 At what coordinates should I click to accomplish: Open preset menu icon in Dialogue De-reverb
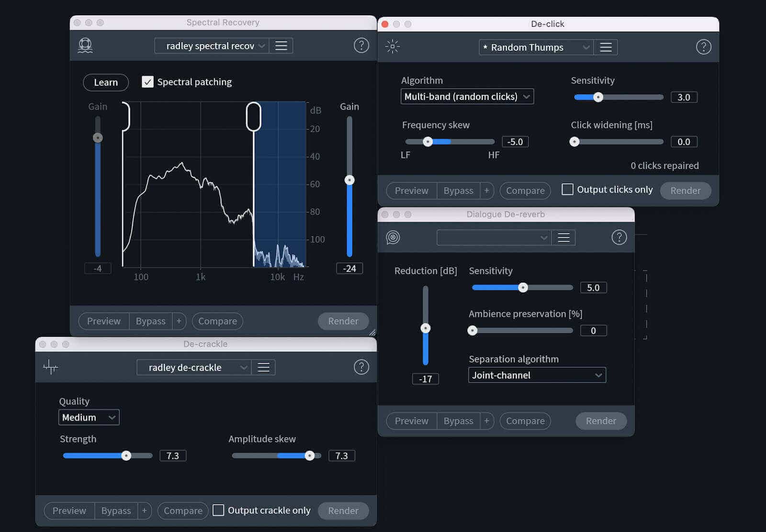[563, 238]
